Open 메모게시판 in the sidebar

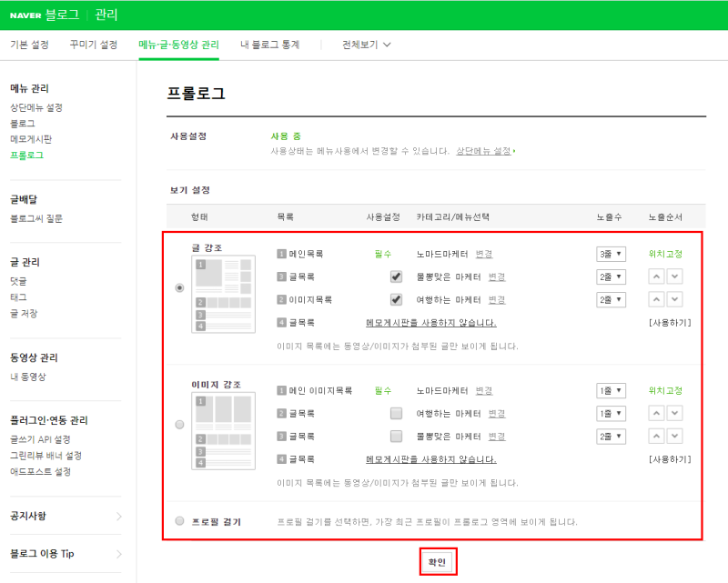tap(31, 139)
